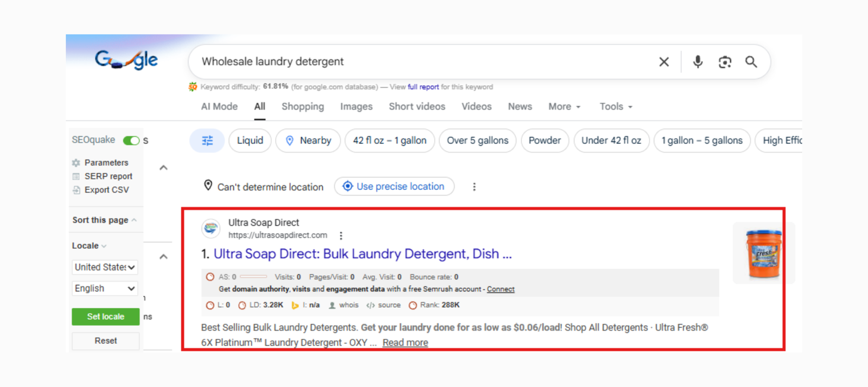
Task: Open the Ultra Soap Direct result title
Action: tap(362, 254)
